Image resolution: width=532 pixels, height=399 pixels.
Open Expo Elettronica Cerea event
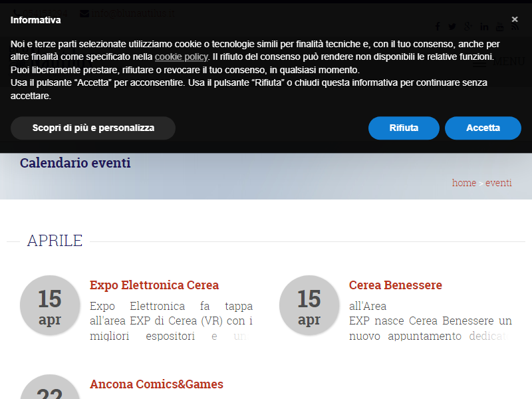[x=154, y=285]
